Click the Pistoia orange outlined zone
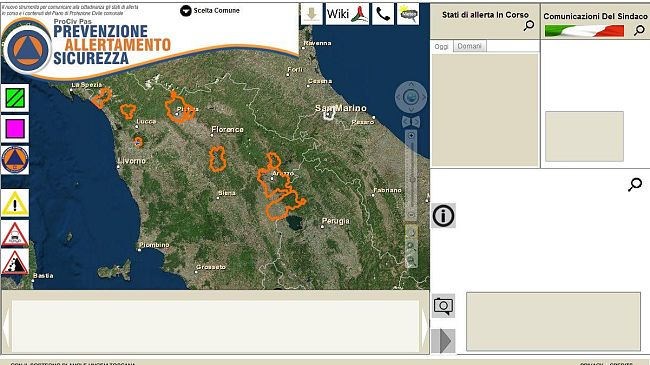The image size is (650, 365). coord(179,108)
